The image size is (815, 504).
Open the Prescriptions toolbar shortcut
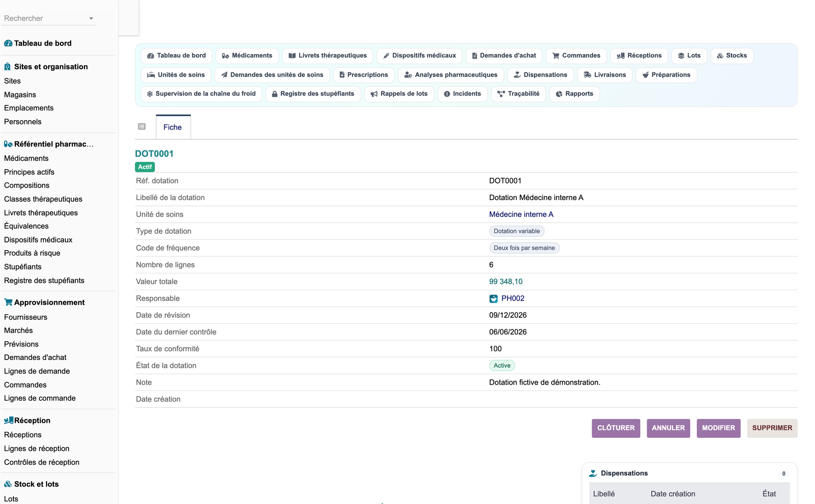coord(364,75)
